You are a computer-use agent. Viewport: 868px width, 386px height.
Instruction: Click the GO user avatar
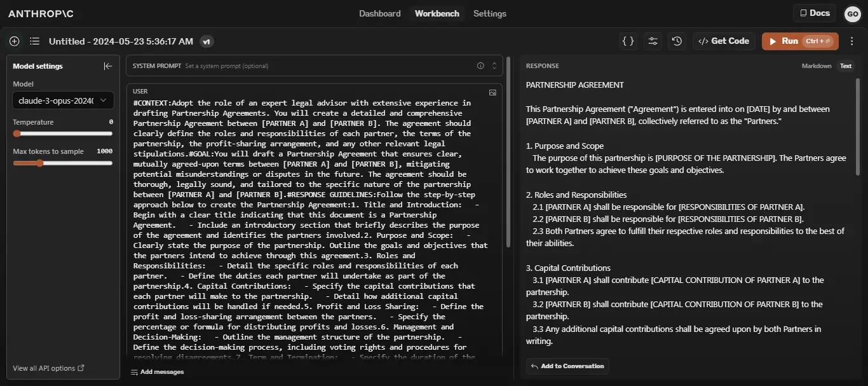coord(852,13)
